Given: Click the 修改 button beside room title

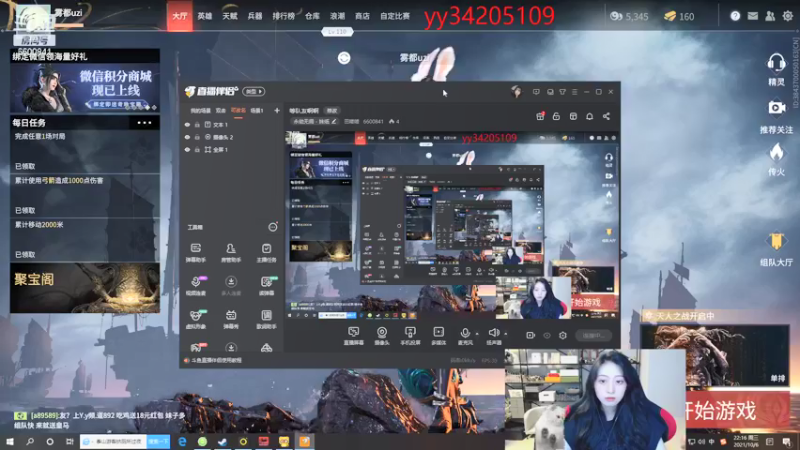Looking at the screenshot, I should point(332,110).
